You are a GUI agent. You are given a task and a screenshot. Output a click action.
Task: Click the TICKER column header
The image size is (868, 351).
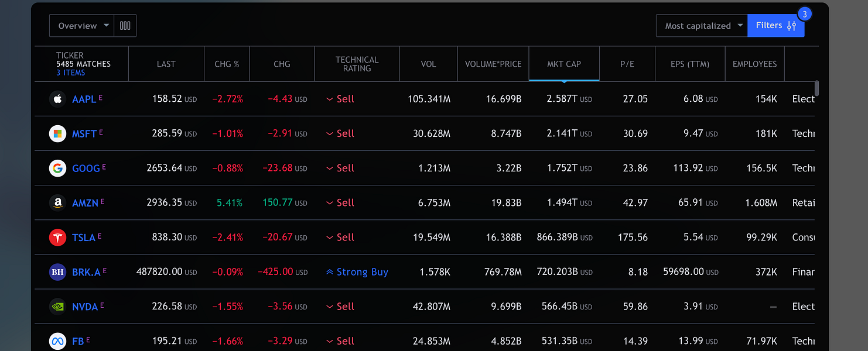(x=70, y=55)
